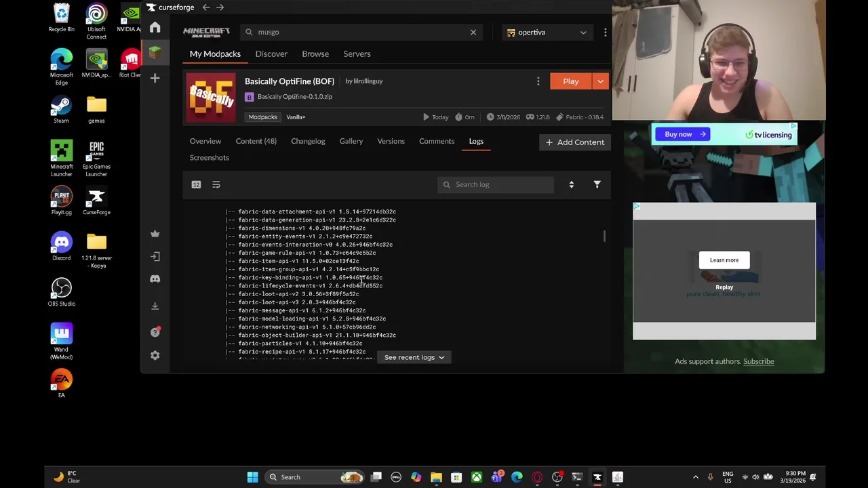Toggle word wrap in log viewer
Viewport: 868px width, 488px height.
[x=216, y=184]
